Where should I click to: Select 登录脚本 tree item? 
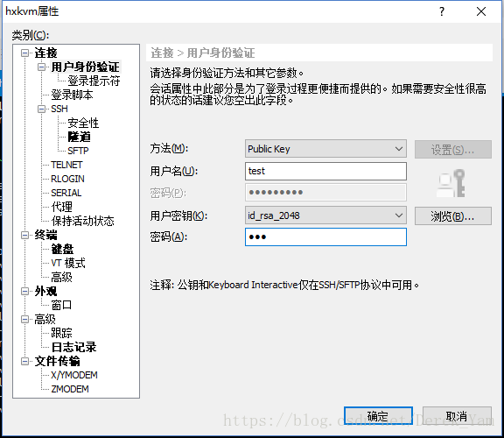point(72,95)
